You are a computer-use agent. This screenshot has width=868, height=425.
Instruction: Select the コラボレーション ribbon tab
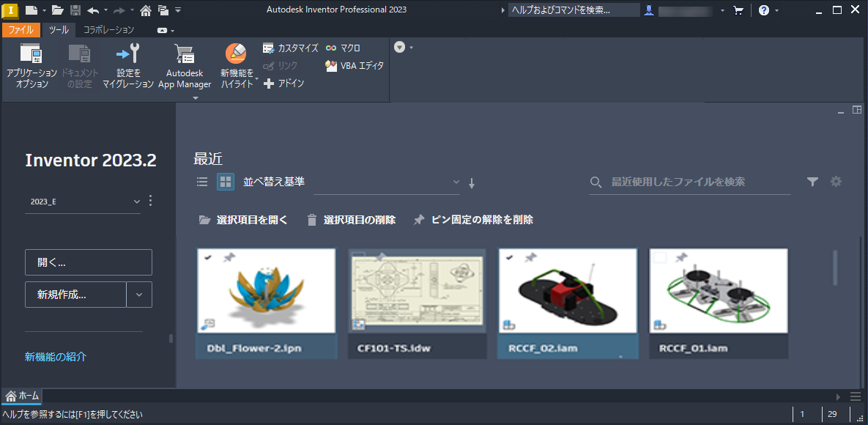click(x=108, y=30)
